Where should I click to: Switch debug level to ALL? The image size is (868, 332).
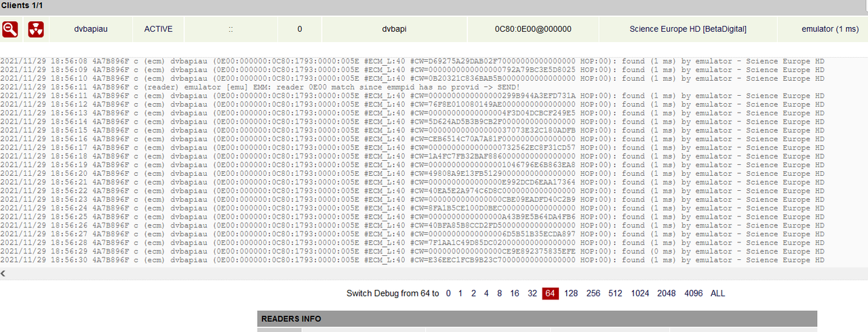click(718, 293)
